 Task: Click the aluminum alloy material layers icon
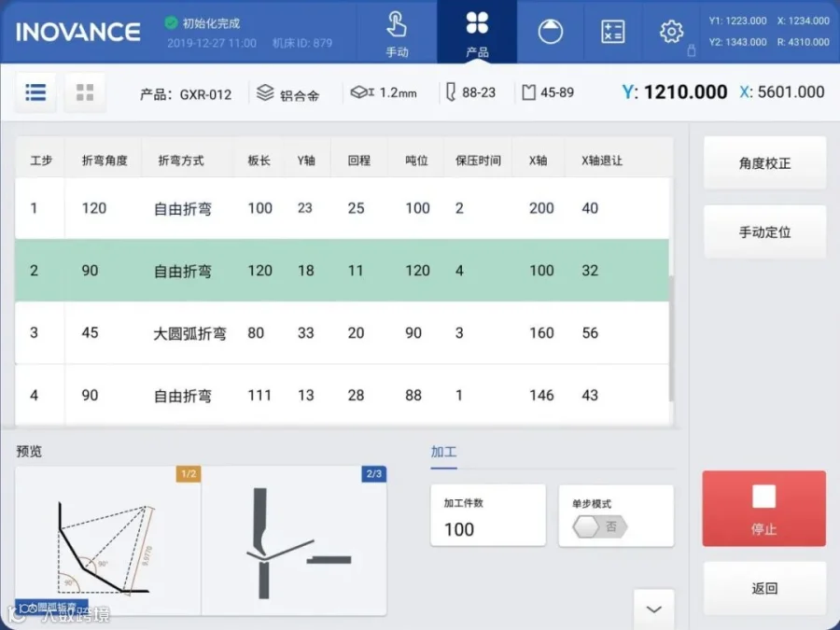tap(265, 92)
